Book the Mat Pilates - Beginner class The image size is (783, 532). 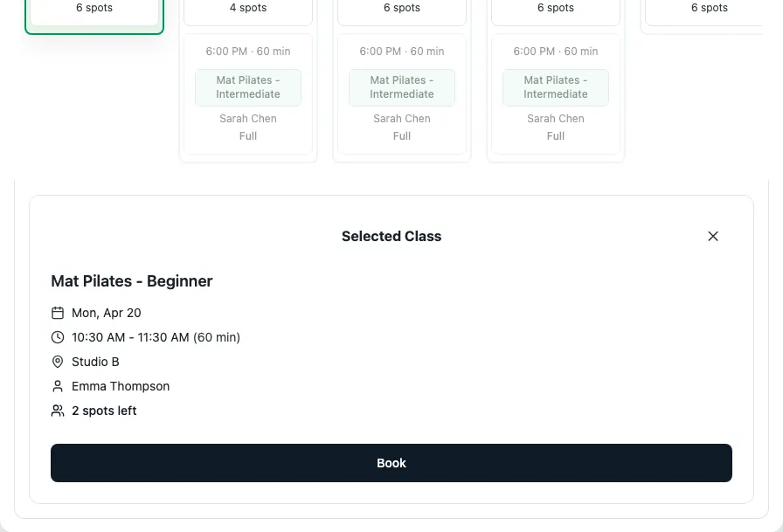click(391, 463)
